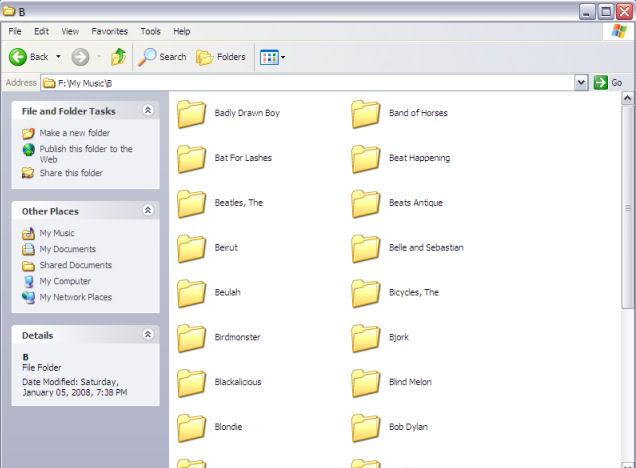
Task: Open the Search magnifier tool
Action: click(x=162, y=57)
